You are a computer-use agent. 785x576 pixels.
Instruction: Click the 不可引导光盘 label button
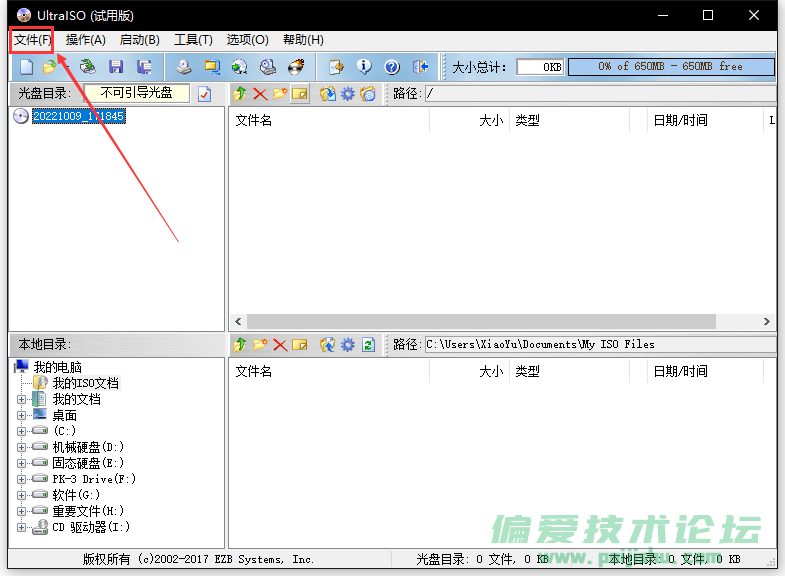tap(136, 93)
